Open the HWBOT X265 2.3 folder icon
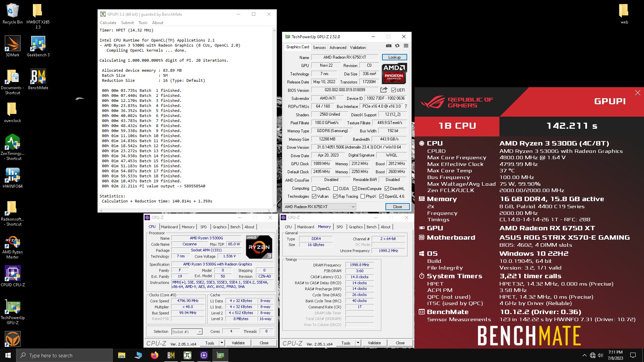644x362 pixels. pos(38,16)
